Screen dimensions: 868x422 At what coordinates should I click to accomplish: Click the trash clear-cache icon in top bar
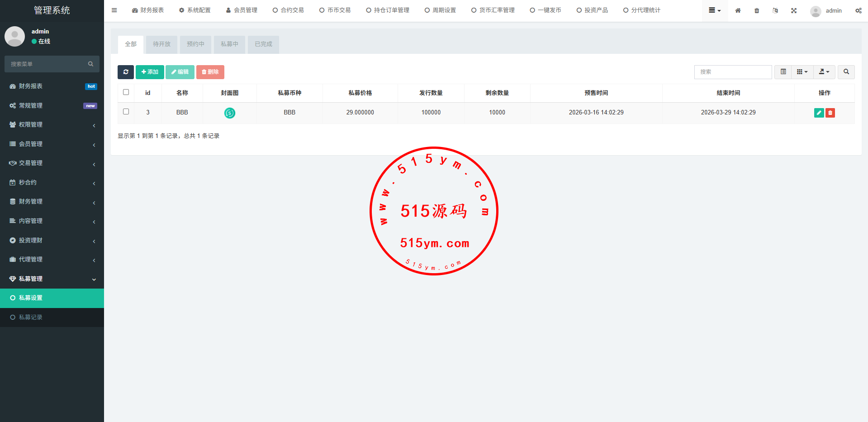[757, 10]
